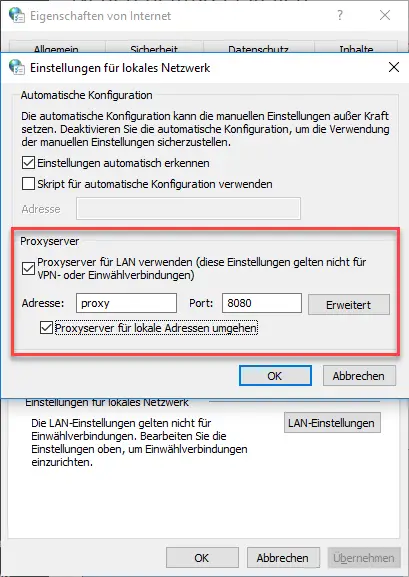Click the Internet Properties window icon

point(17,15)
